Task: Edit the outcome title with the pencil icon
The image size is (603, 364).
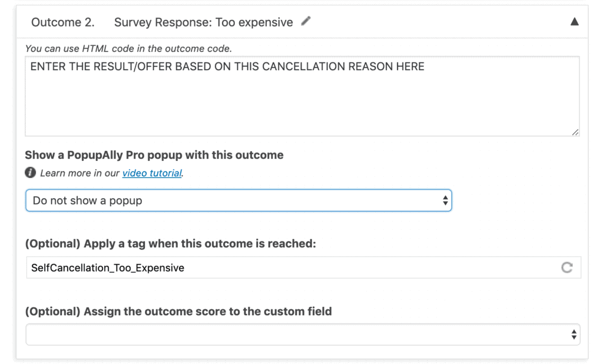Action: [x=306, y=21]
